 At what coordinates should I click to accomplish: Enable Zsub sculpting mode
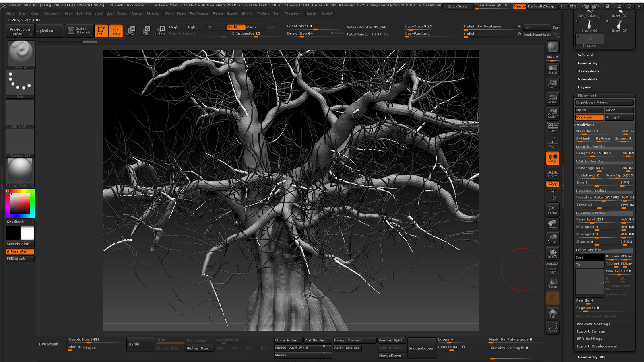coord(251,27)
